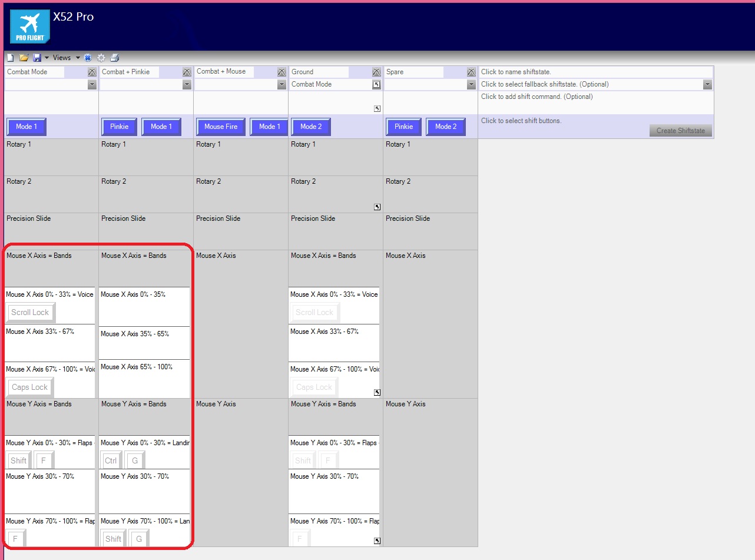Image resolution: width=755 pixels, height=560 pixels.
Task: Click 'Click to name shiftstate.' field
Action: (595, 72)
